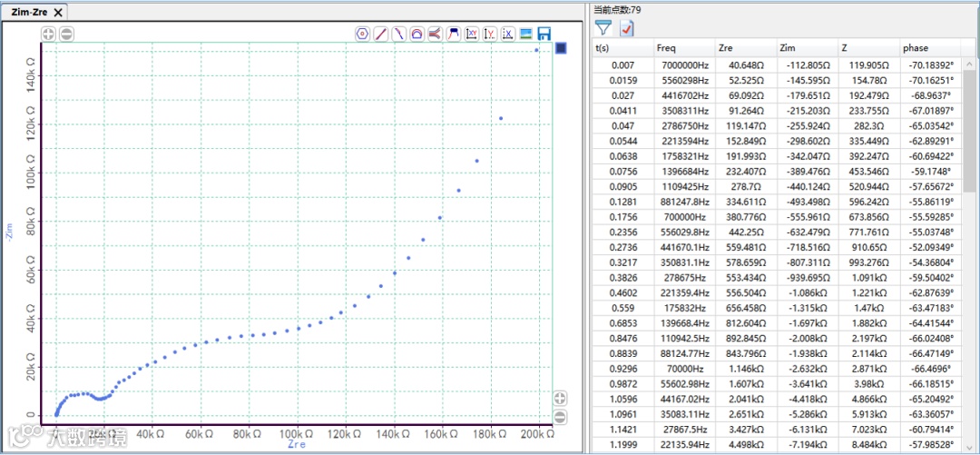
Task: Click the scrollbar up arrow in data table
Action: [969, 64]
